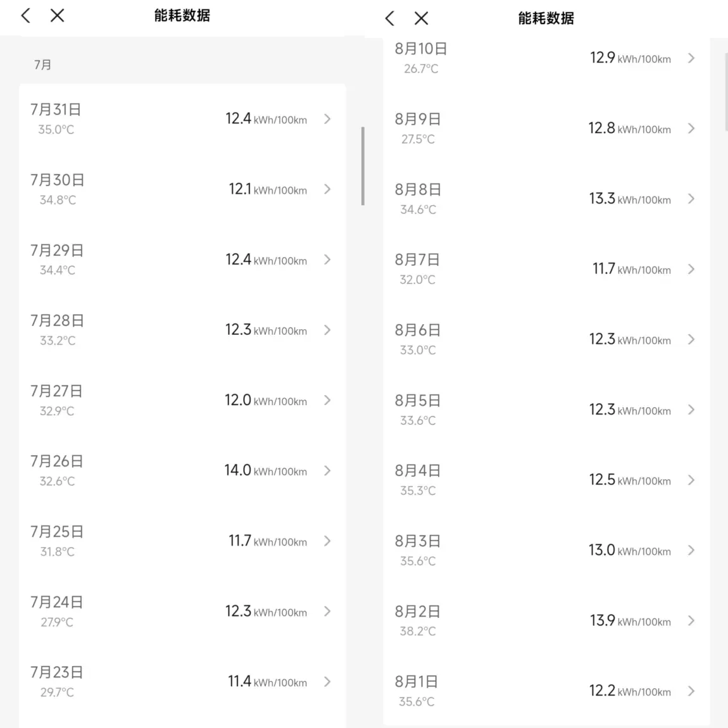Screen dimensions: 728x728
Task: Open the 8月1日 35.6°C entry
Action: (546, 691)
